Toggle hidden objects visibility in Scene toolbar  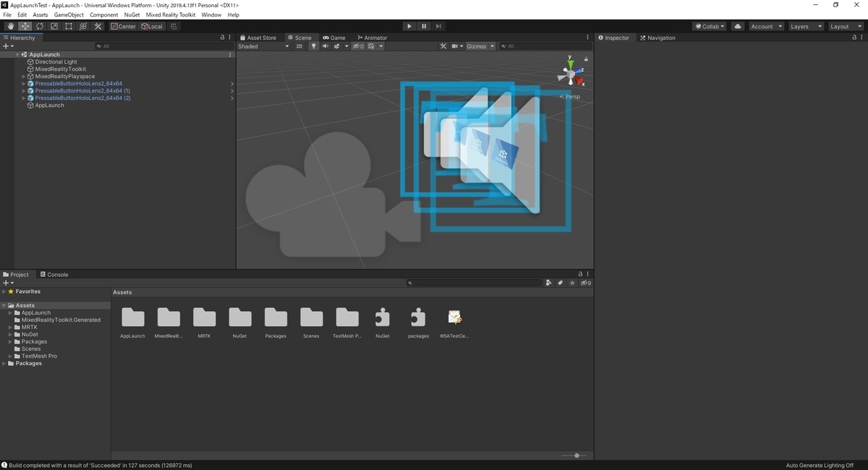click(357, 46)
